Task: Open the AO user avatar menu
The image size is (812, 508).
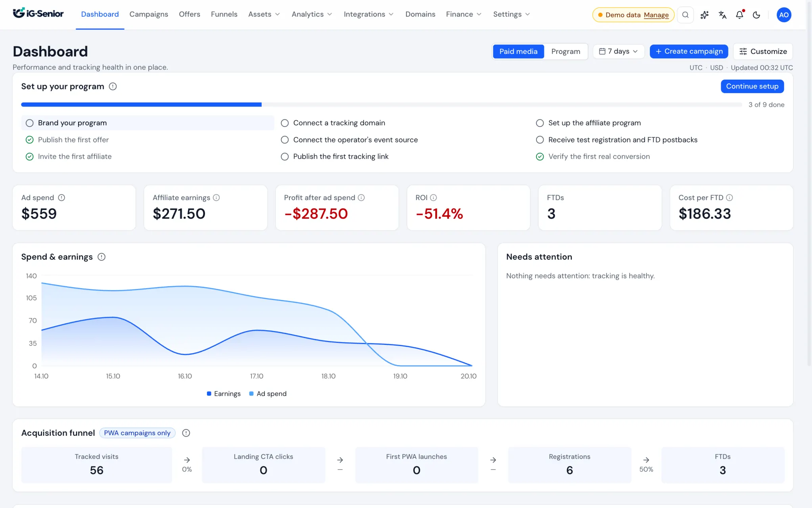Action: pos(784,15)
